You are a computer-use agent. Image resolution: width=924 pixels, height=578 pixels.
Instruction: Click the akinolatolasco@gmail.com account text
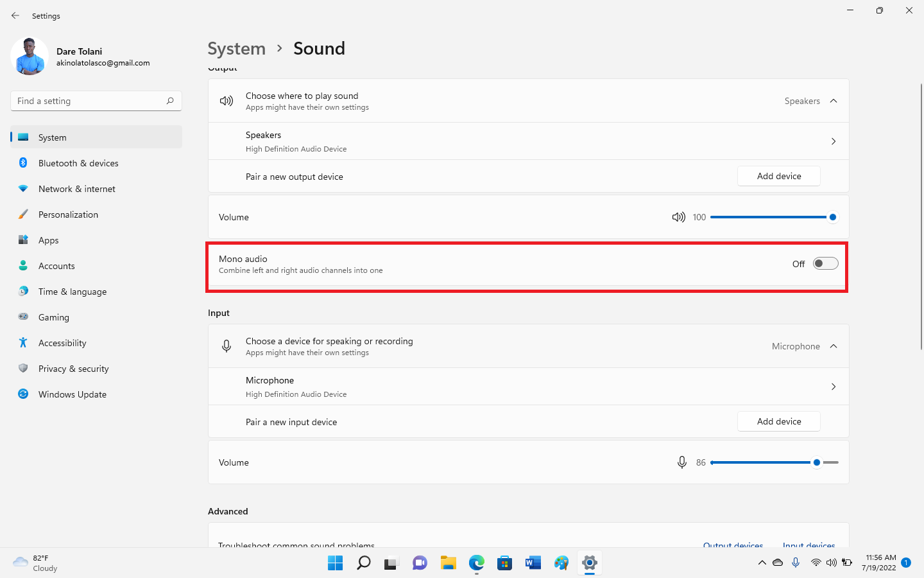point(103,63)
